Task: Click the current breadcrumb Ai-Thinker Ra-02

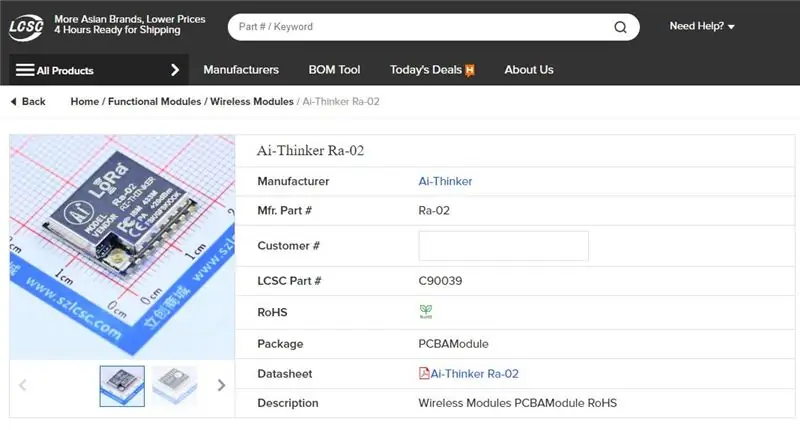Action: pos(341,102)
